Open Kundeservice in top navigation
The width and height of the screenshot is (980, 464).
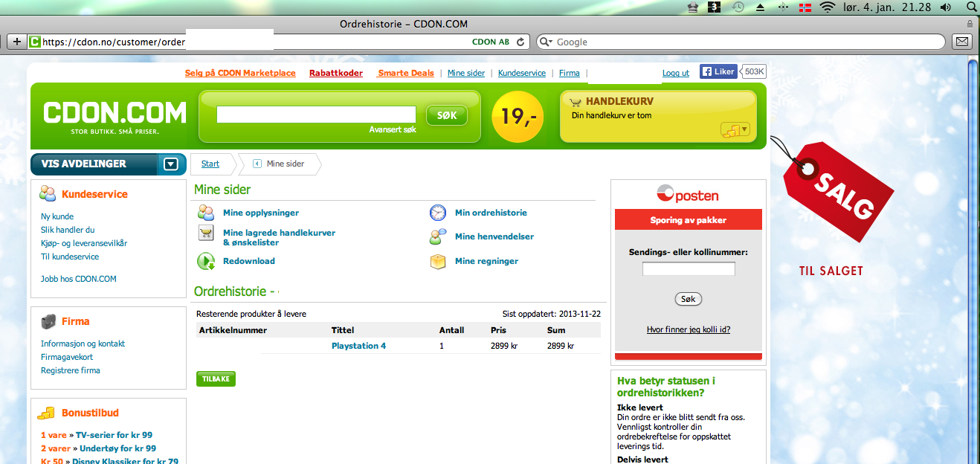point(522,73)
